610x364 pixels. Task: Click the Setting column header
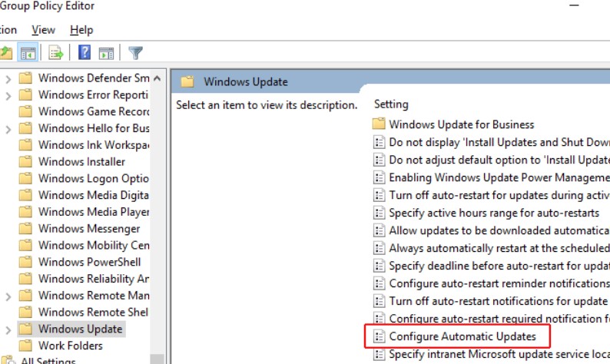[391, 104]
